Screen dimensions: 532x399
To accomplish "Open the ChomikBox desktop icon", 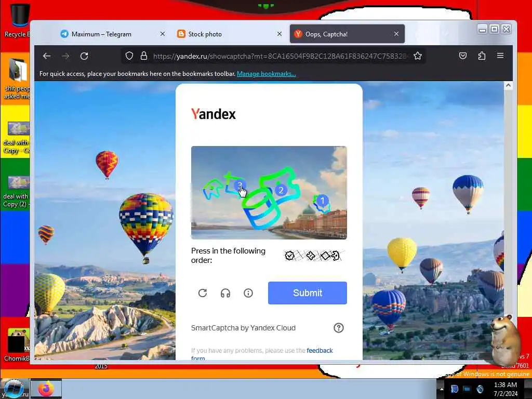I will (18, 344).
